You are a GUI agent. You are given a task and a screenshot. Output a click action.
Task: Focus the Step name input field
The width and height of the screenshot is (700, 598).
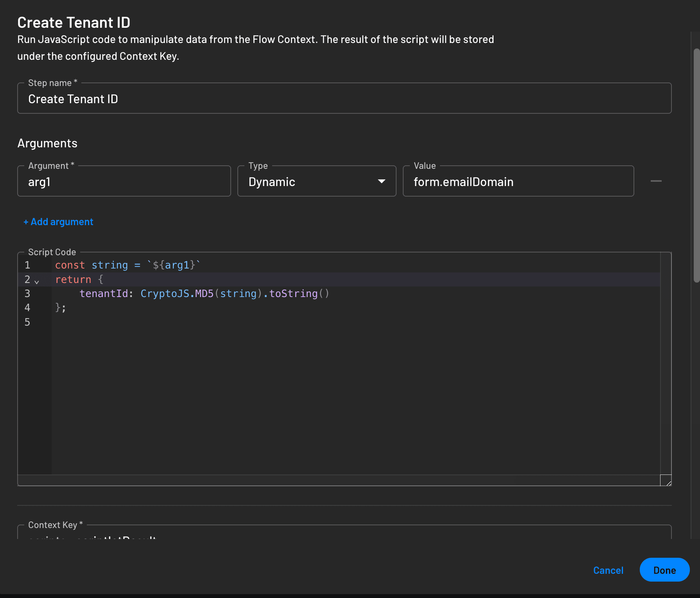coord(345,98)
